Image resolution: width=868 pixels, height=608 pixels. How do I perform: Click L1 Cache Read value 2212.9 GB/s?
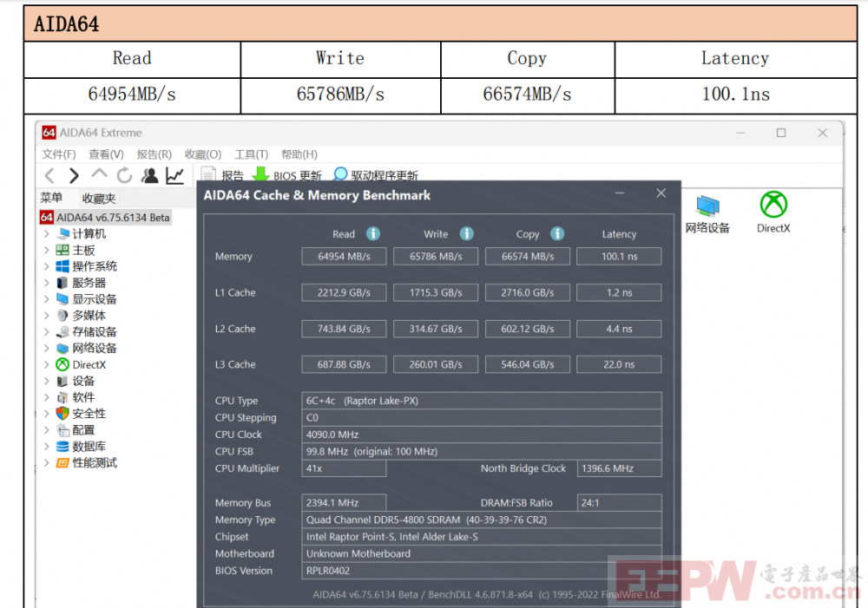[x=344, y=292]
